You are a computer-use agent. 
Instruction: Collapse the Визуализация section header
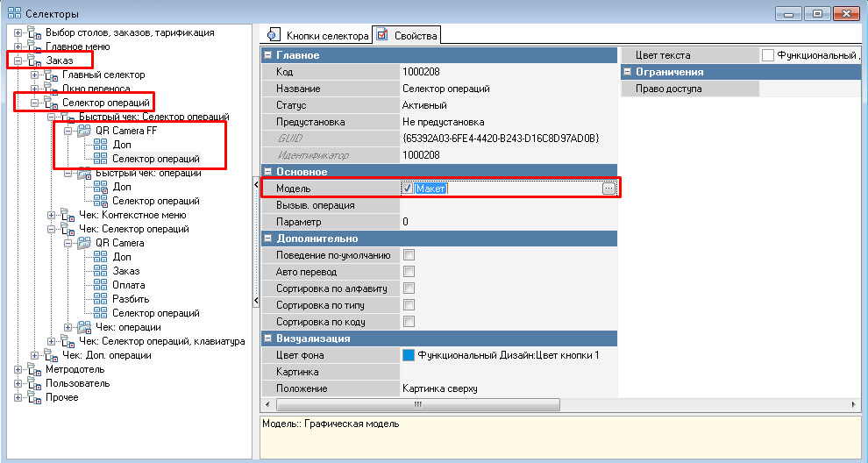pos(268,338)
